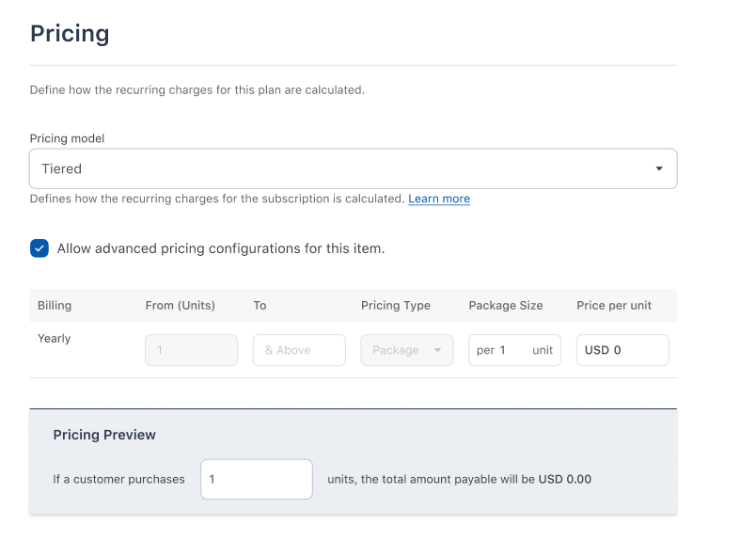Click the Pricing heading

70,33
